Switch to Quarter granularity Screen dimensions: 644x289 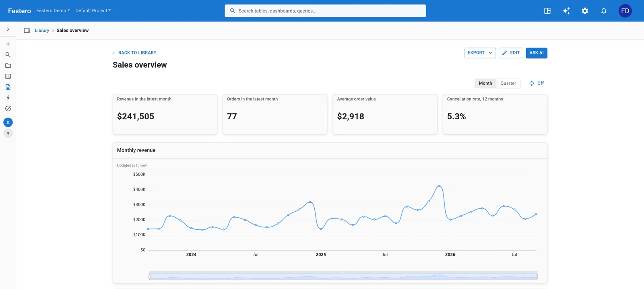508,83
